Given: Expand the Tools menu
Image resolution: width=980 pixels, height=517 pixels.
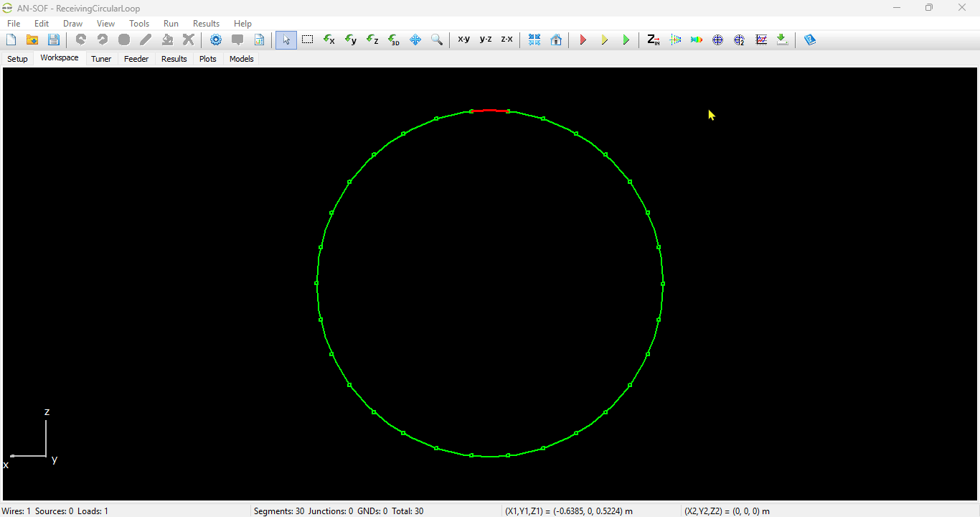Looking at the screenshot, I should coord(139,24).
